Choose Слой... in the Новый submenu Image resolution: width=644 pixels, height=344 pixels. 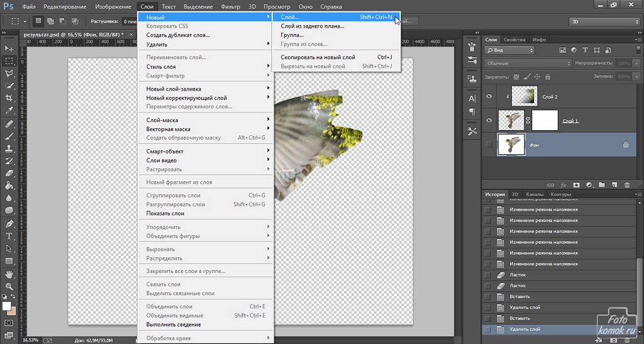point(290,18)
